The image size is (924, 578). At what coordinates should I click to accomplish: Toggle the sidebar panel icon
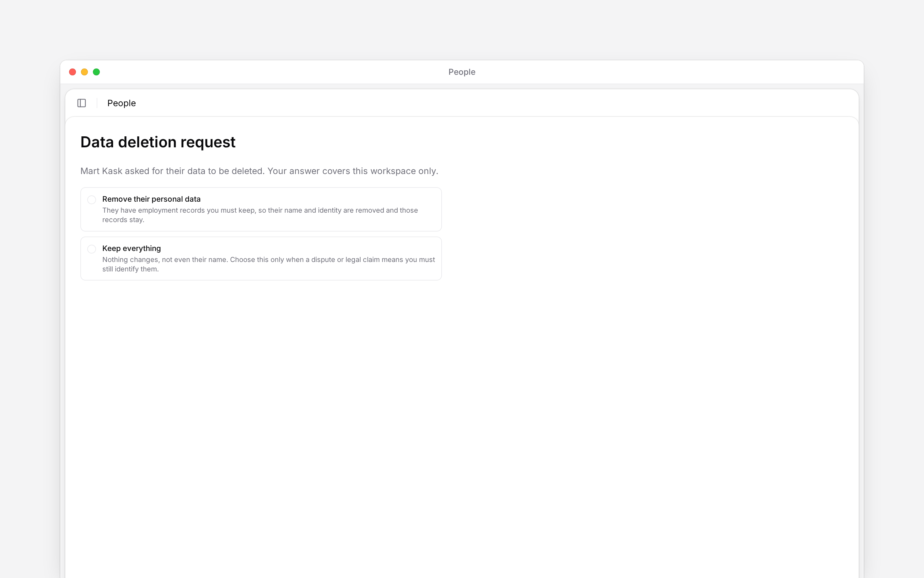(x=82, y=103)
